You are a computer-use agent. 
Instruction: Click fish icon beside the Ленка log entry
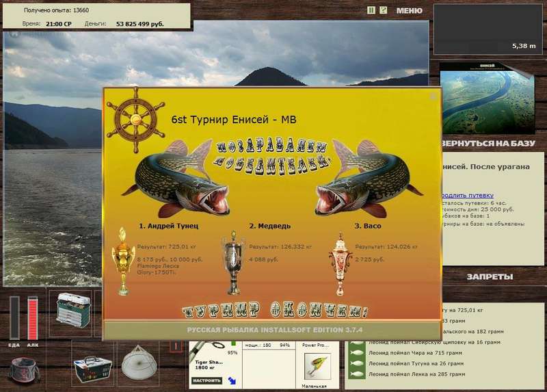(x=356, y=374)
